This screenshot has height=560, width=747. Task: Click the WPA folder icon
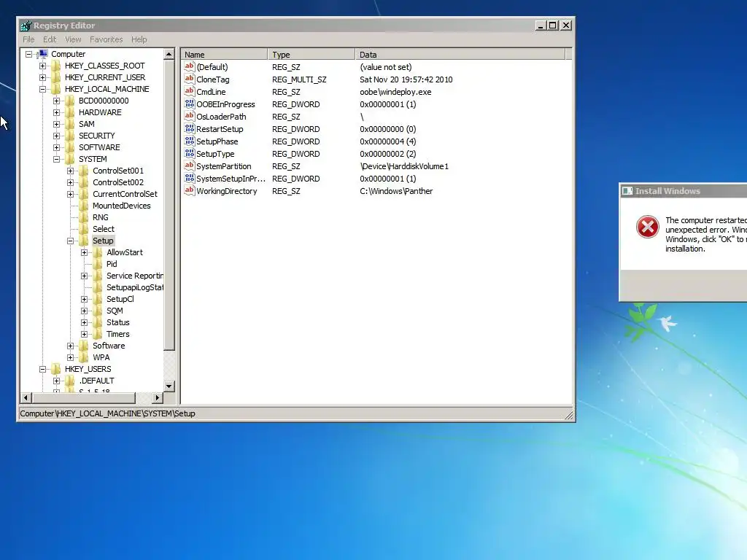84,357
